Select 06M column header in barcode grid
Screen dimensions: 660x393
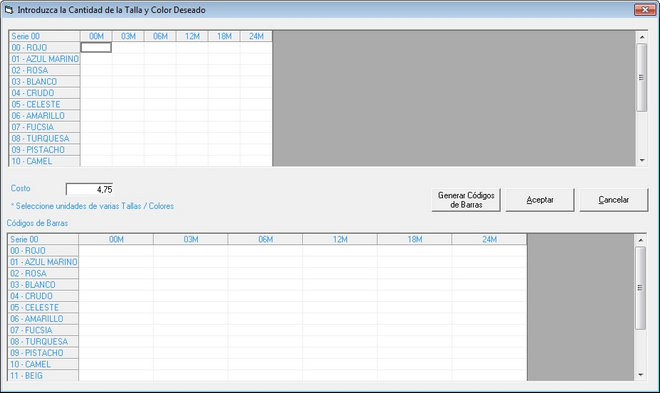coord(265,239)
